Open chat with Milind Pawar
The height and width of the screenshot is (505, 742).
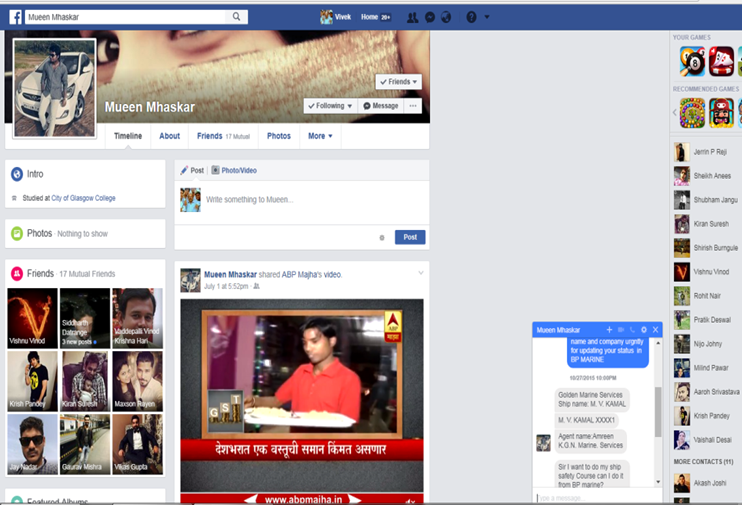tap(706, 368)
